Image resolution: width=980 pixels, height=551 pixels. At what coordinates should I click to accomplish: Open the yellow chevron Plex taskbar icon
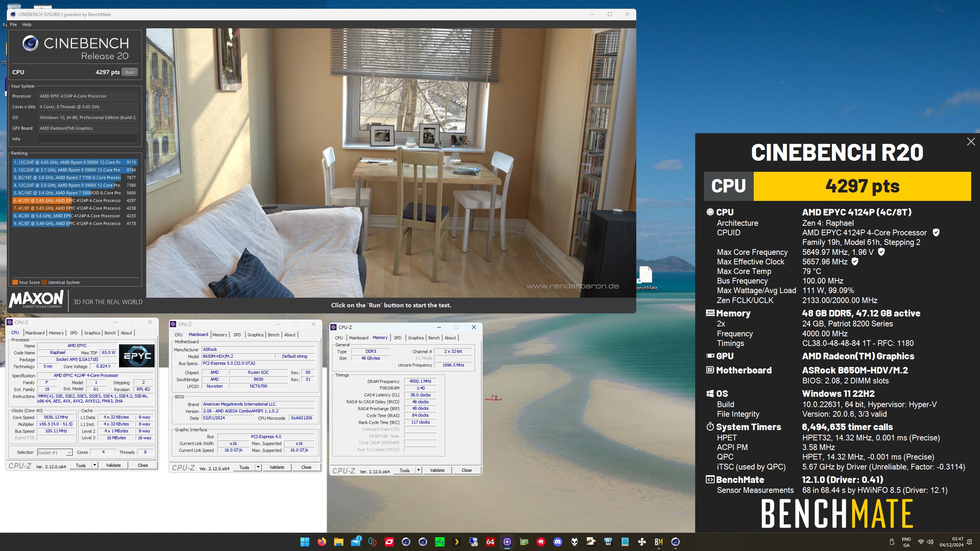pyautogui.click(x=456, y=541)
